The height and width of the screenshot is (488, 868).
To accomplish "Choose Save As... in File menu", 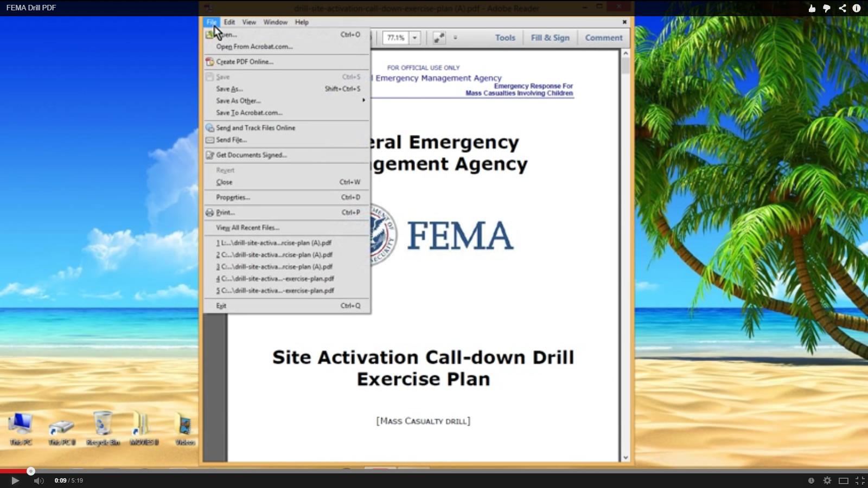I will tap(286, 89).
